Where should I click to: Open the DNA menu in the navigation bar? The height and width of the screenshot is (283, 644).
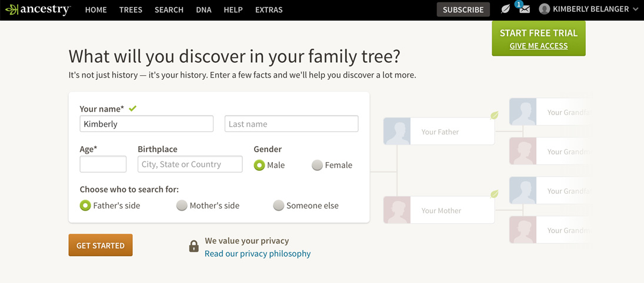pos(203,10)
